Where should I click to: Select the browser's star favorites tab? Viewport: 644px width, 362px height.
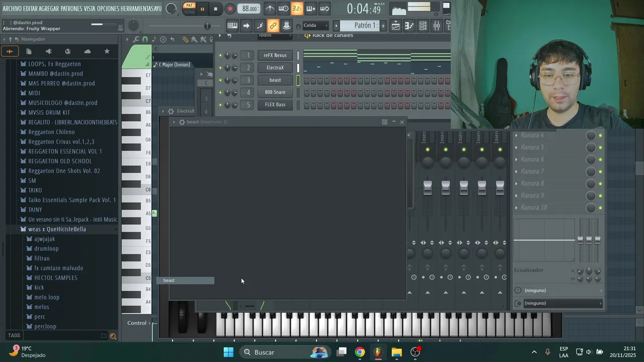(x=107, y=51)
